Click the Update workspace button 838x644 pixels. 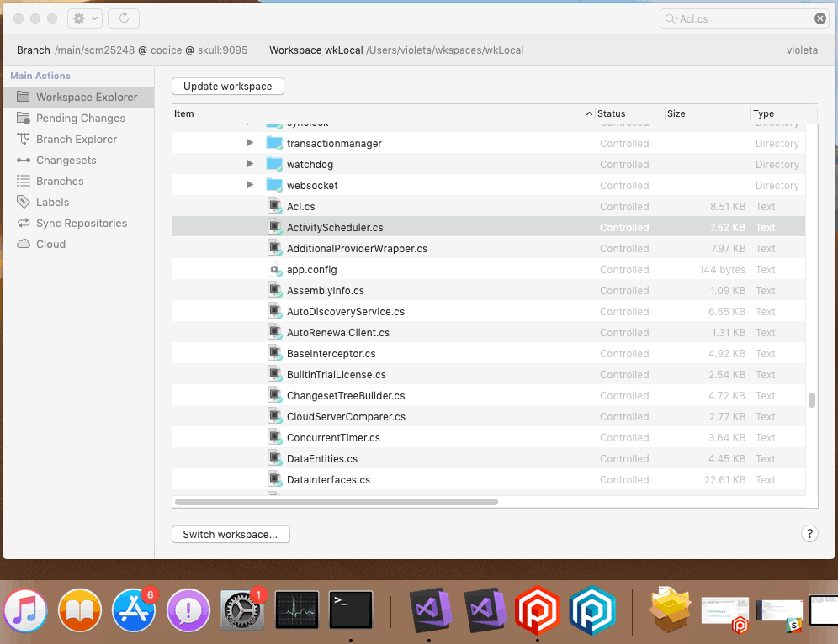click(227, 86)
